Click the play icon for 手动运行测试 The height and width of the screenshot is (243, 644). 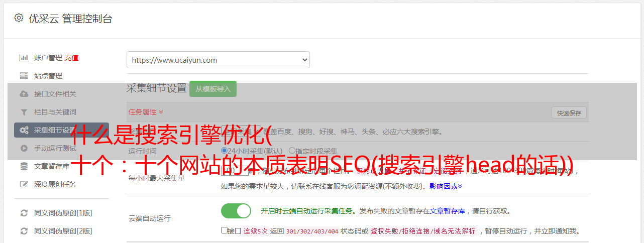24,148
